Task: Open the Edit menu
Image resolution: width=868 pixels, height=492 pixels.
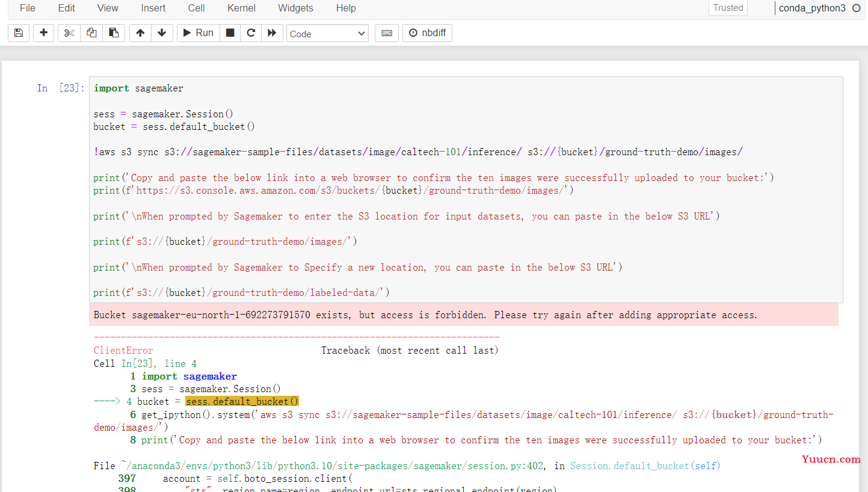Action: (x=67, y=8)
